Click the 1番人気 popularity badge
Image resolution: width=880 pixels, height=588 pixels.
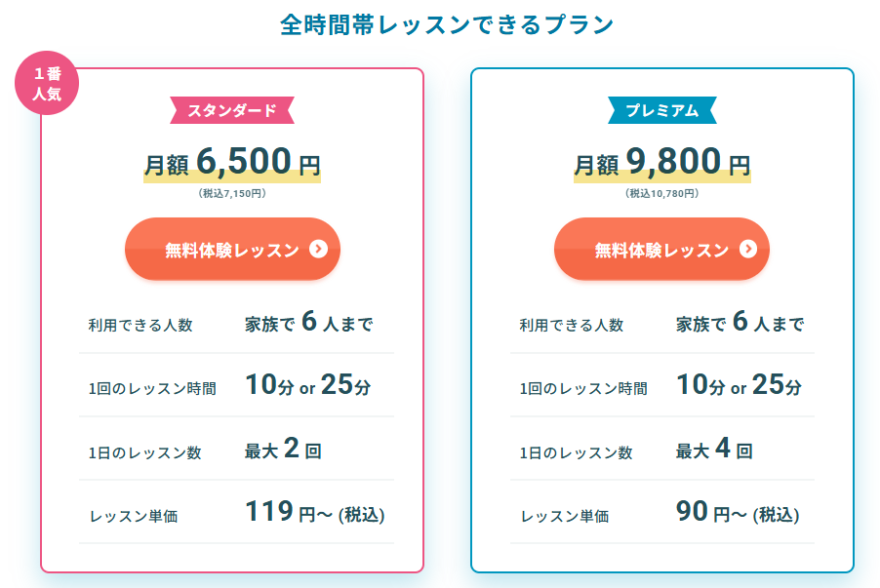[46, 84]
